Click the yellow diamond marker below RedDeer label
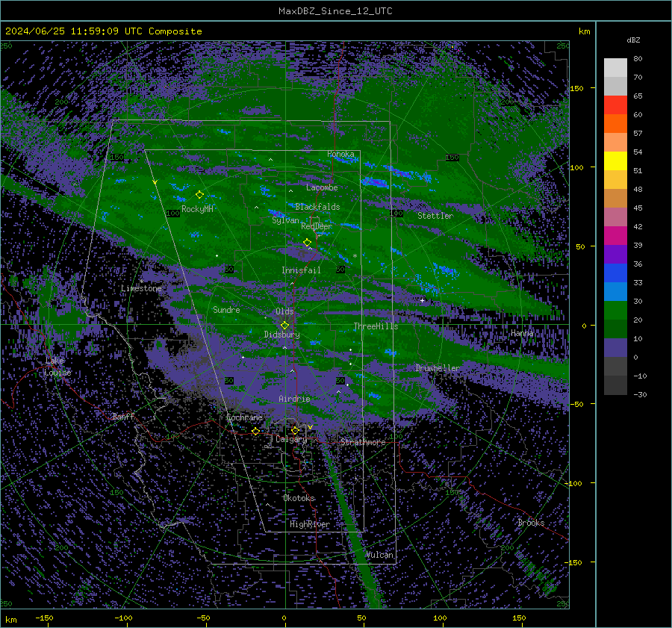The image size is (672, 628). 308,242
